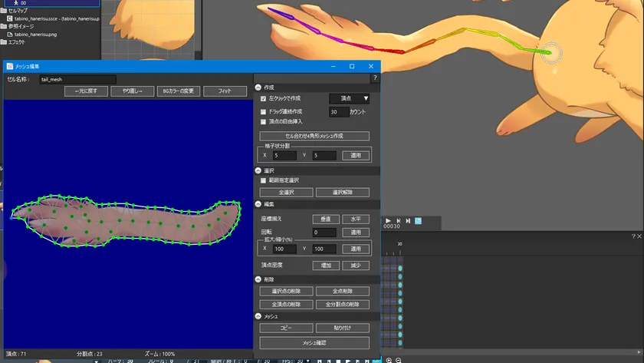644x363 pixels.
Task: Enable ドラッグ連続作成 checkbox
Action: (263, 112)
